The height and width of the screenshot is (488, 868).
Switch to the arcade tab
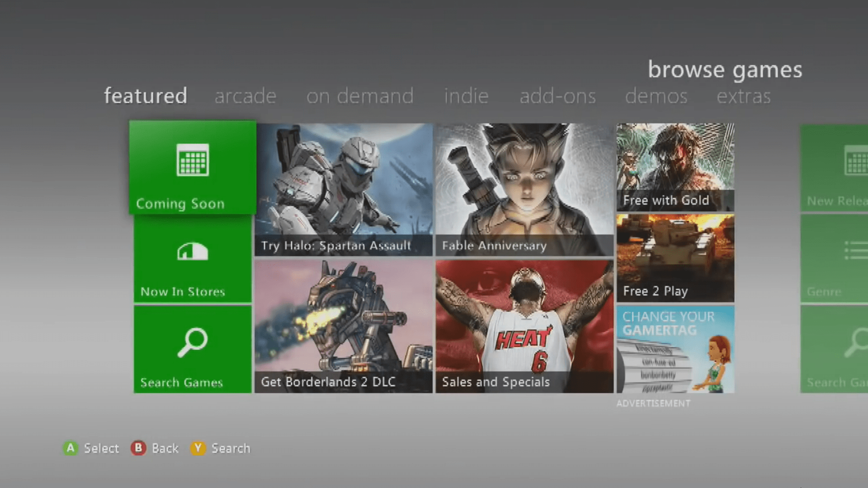(x=245, y=96)
